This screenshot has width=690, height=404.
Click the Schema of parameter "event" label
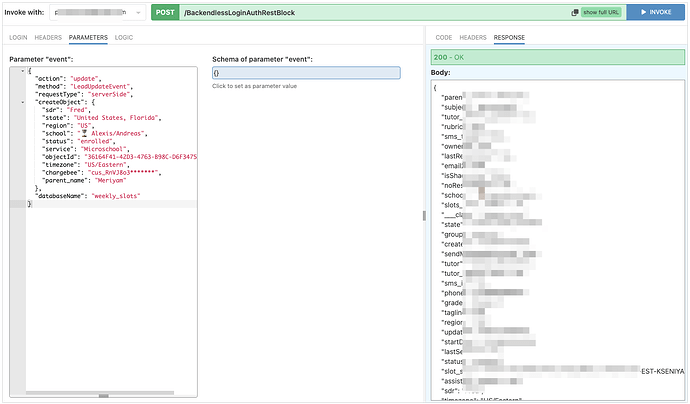pos(262,59)
